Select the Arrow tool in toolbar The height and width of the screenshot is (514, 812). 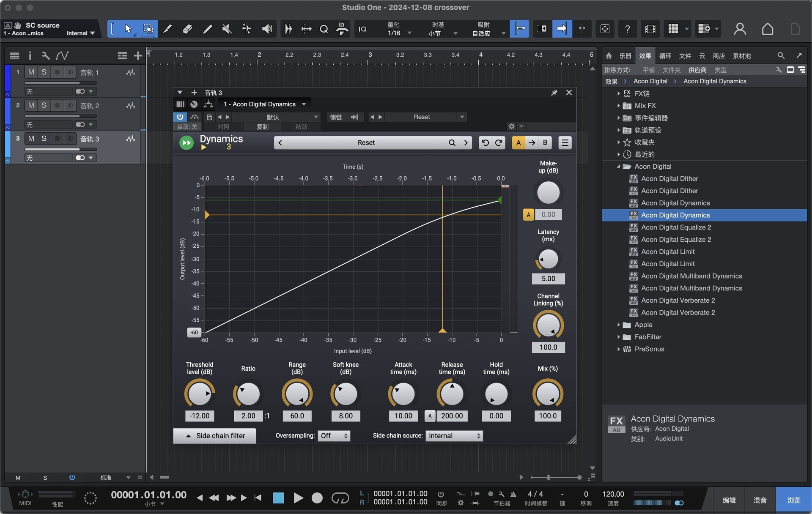tap(128, 29)
